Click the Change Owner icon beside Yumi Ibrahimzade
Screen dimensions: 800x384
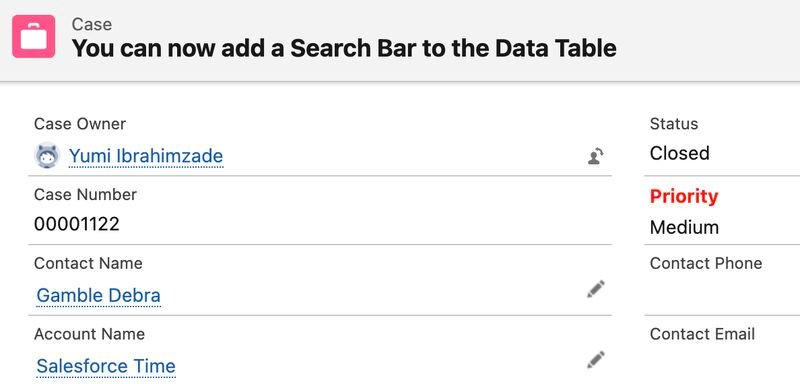tap(595, 156)
